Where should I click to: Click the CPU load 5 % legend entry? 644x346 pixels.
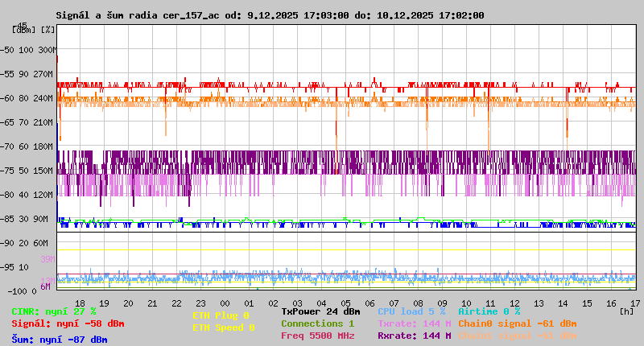pos(413,311)
